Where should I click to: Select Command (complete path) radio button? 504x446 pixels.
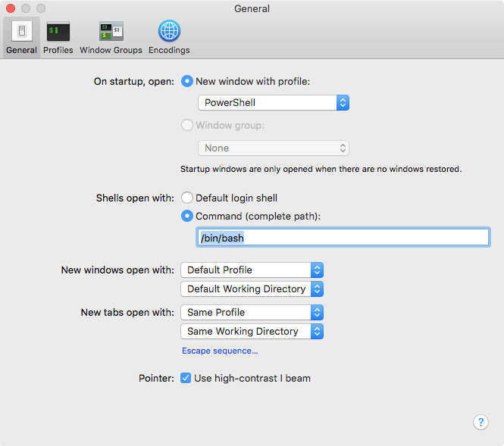[x=187, y=216]
